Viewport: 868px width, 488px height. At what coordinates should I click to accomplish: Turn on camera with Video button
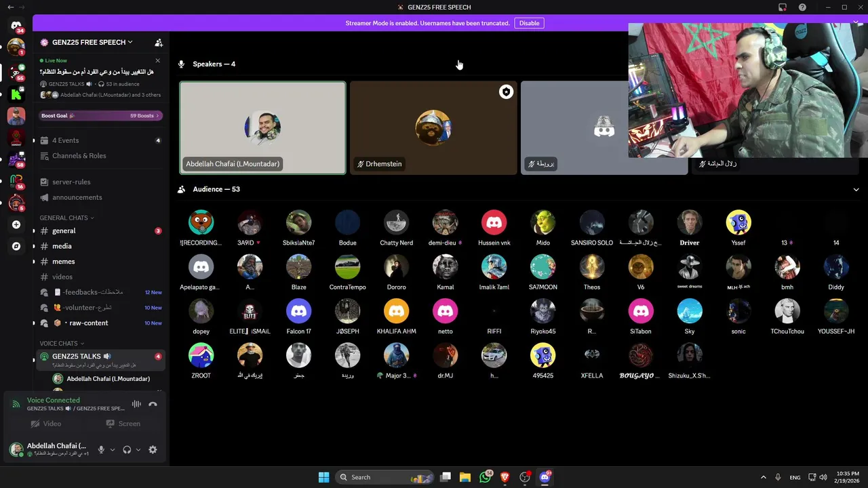pyautogui.click(x=46, y=424)
